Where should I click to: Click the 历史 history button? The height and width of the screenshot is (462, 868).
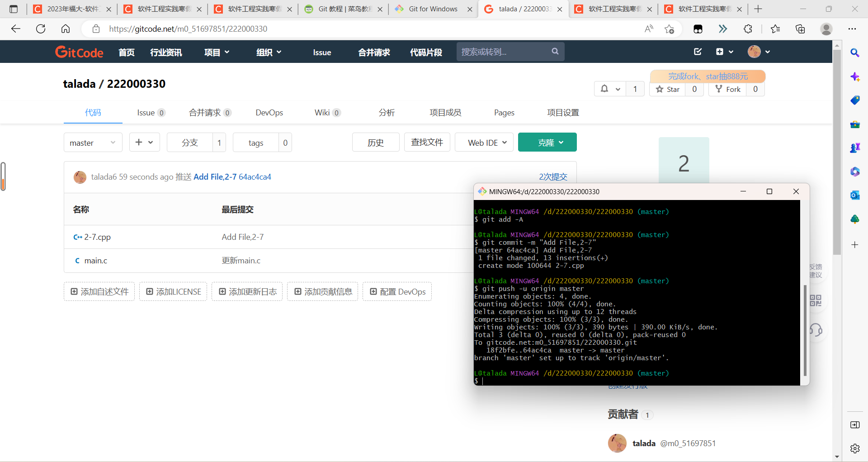[375, 143]
